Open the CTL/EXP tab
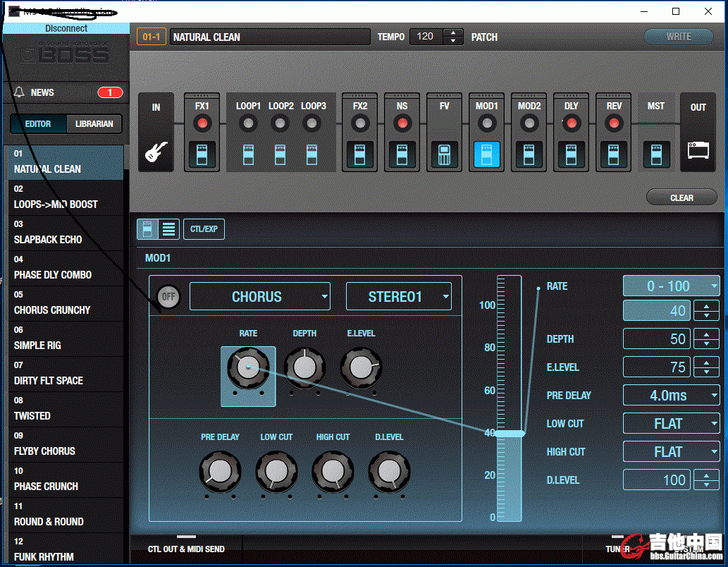This screenshot has height=567, width=728. point(204,229)
